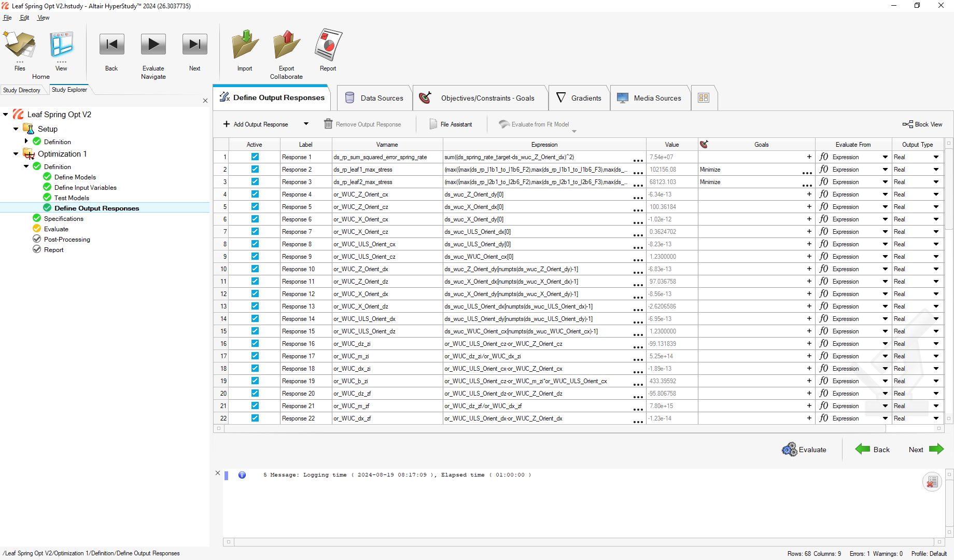The image size is (954, 560).
Task: Click Varname cell or_WUC_m_zi
Action: (387, 356)
